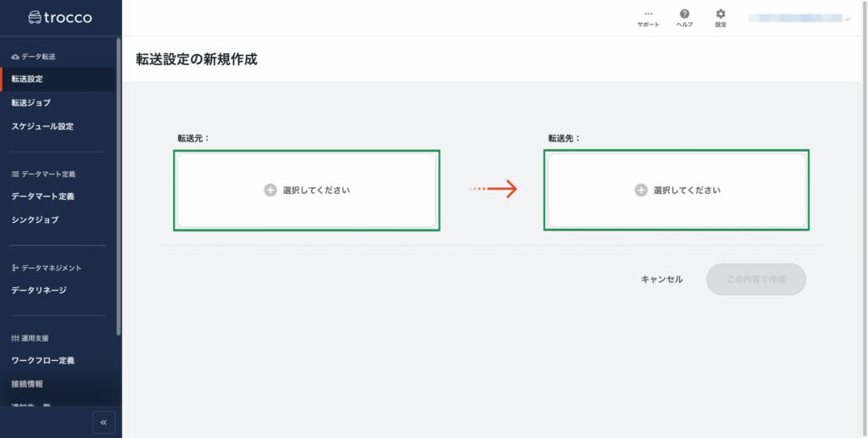This screenshot has height=438, width=868.
Task: Open 転送設定 in the sidebar
Action: pyautogui.click(x=27, y=79)
